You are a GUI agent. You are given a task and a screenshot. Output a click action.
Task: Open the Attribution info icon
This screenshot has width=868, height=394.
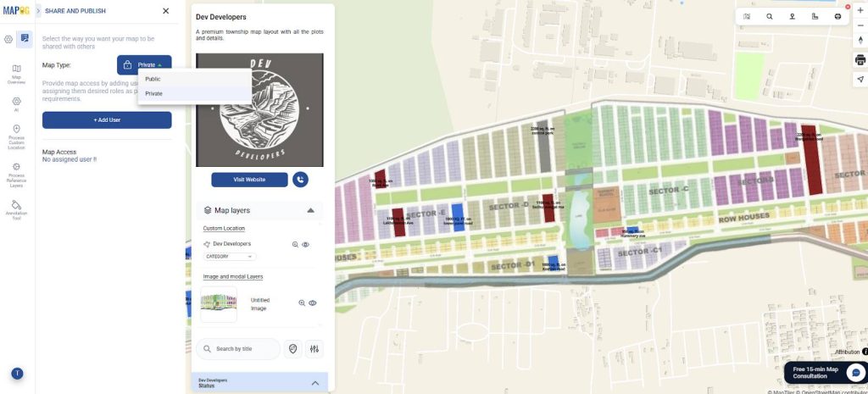(x=865, y=352)
